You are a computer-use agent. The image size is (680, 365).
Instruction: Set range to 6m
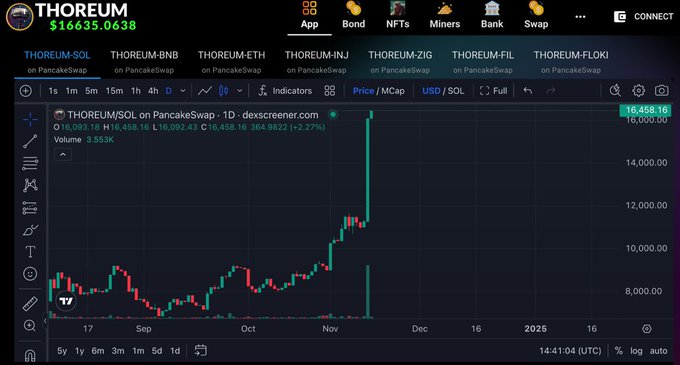[98, 351]
